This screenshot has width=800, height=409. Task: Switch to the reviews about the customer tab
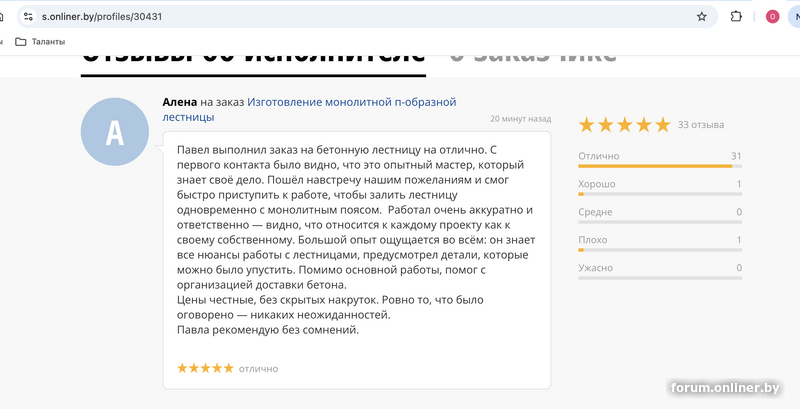(532, 58)
